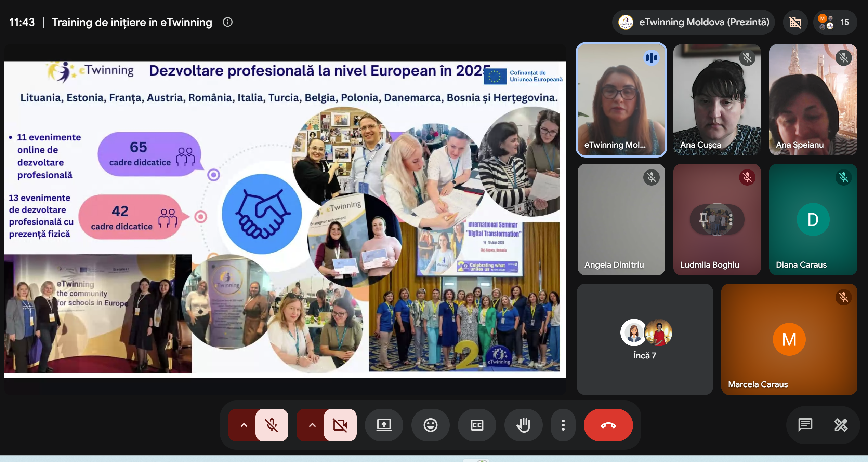Open Ludmila Boghiu tile options dots
The height and width of the screenshot is (462, 868).
(731, 219)
